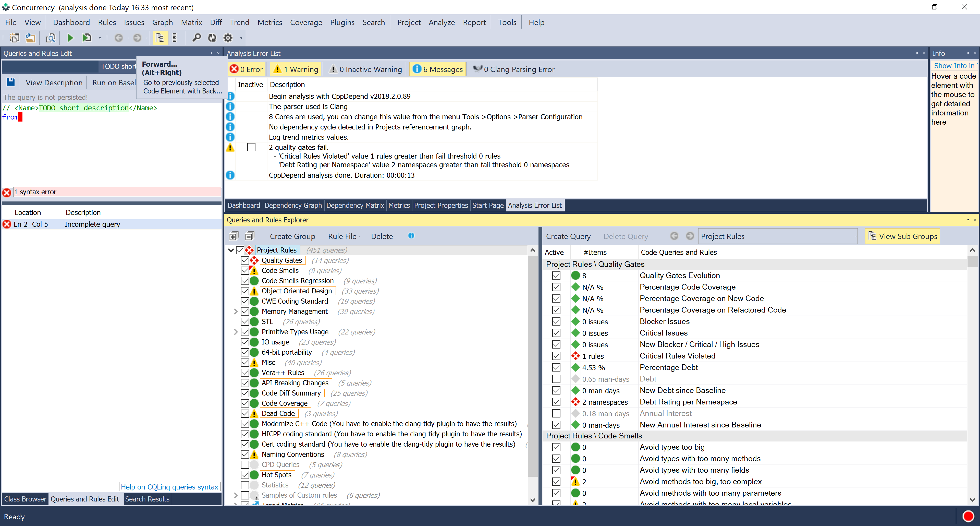Screen dimensions: 980x526
Task: Click the Create Group button
Action: 292,236
